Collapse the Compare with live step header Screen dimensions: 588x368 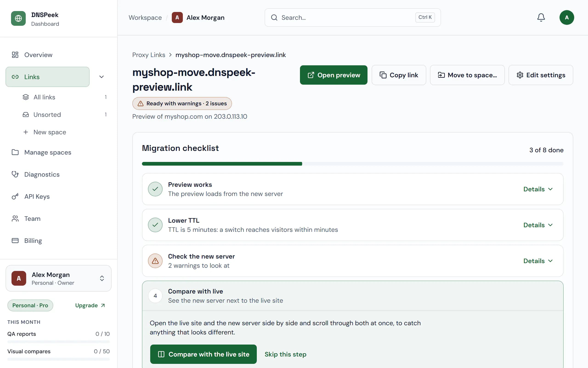pyautogui.click(x=353, y=296)
